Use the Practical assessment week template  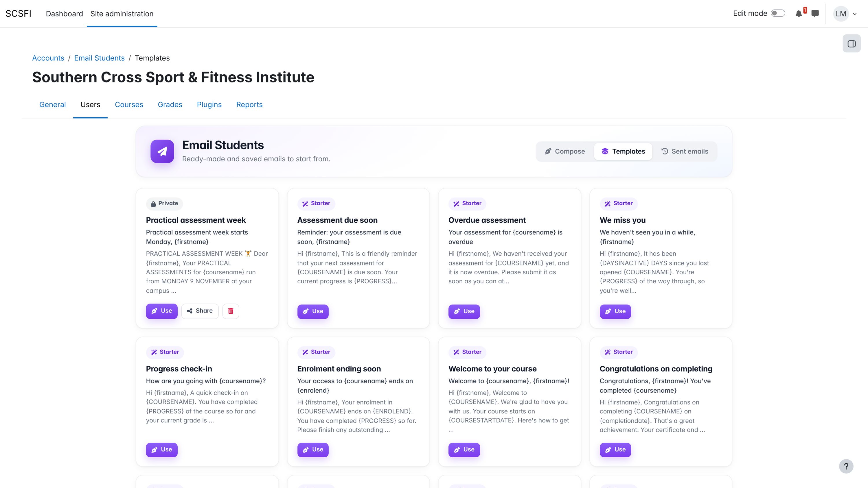pos(162,311)
